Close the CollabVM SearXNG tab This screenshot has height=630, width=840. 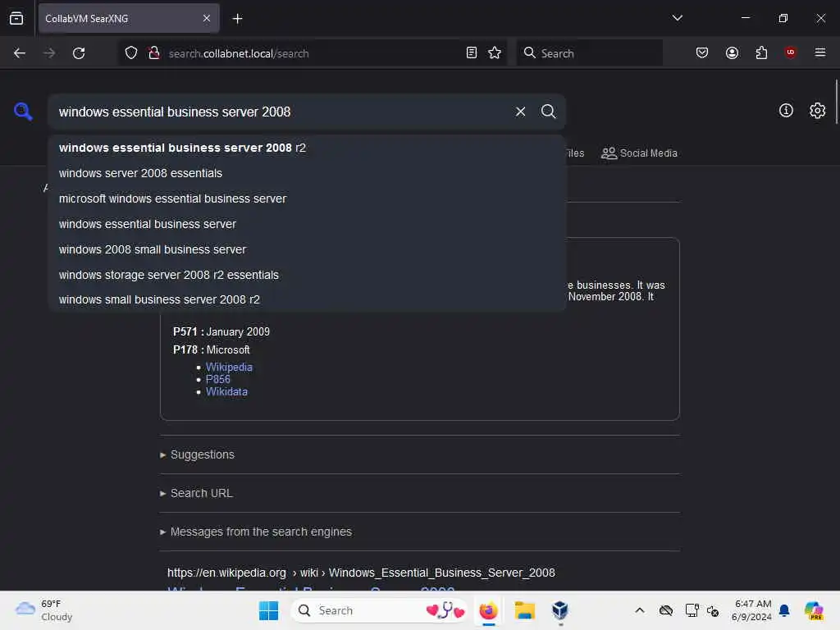click(x=207, y=18)
